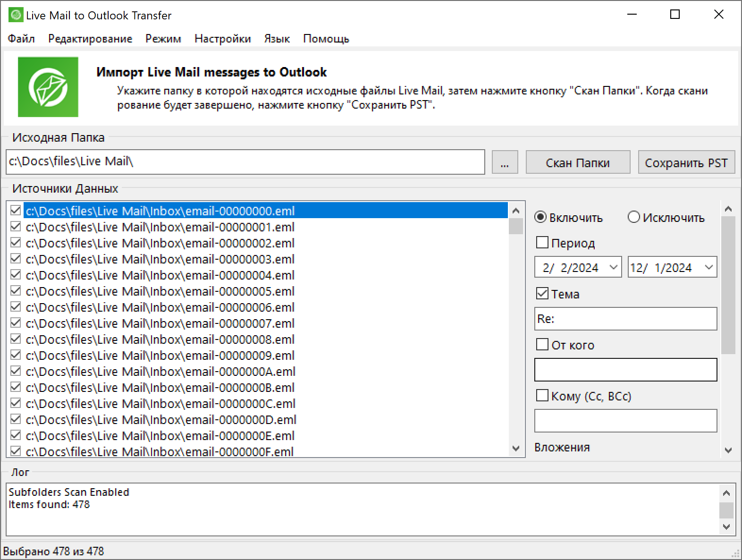Open the 2/2/2024 start date dropdown

613,267
